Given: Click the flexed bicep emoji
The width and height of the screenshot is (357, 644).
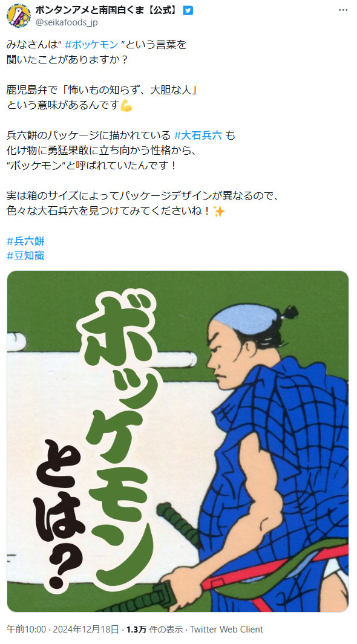Looking at the screenshot, I should pos(127,106).
